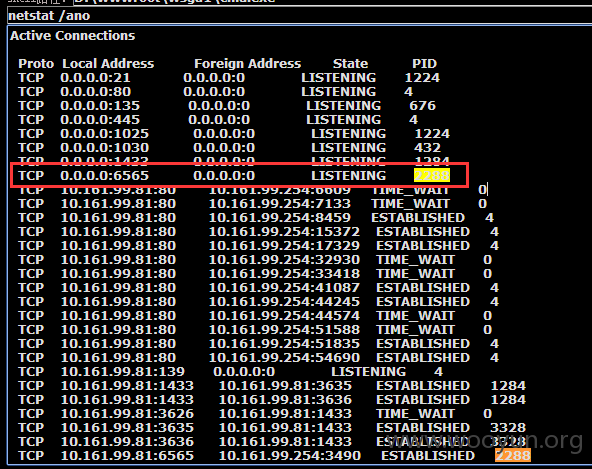Click the Proto column header
The width and height of the screenshot is (592, 469).
(x=36, y=63)
